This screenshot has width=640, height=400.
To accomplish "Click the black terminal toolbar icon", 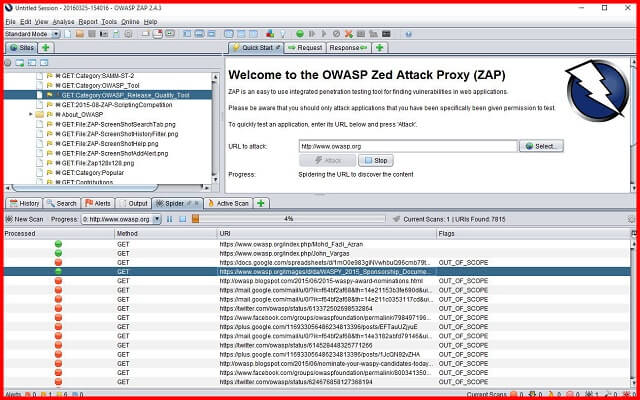I will [x=386, y=34].
